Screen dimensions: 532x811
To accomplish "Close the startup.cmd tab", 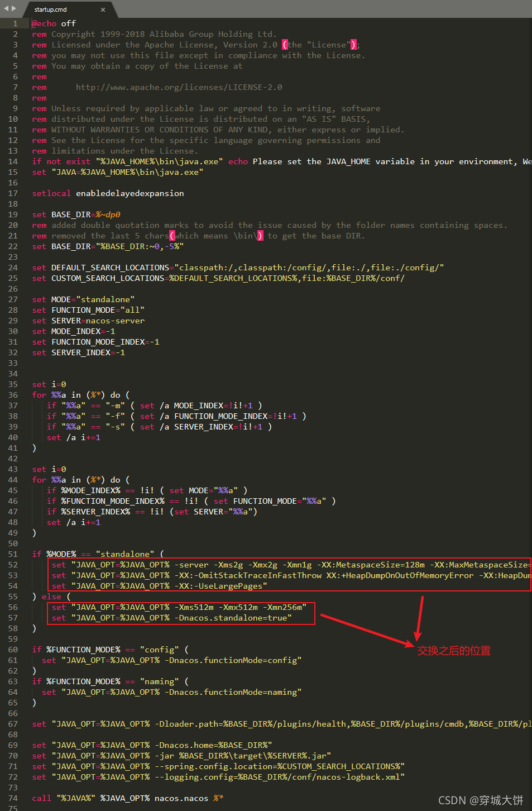I will (x=103, y=9).
